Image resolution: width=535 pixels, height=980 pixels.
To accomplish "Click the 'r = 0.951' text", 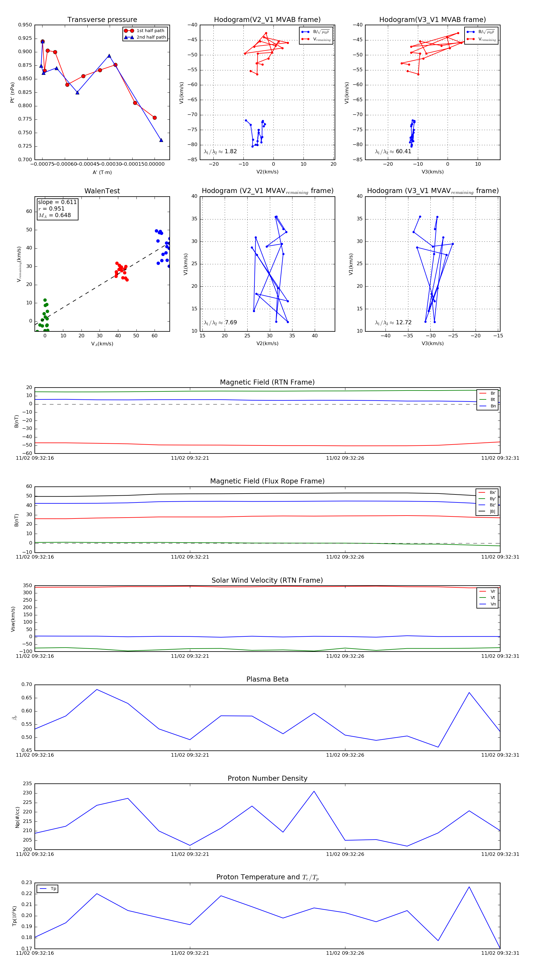I will (x=51, y=208).
